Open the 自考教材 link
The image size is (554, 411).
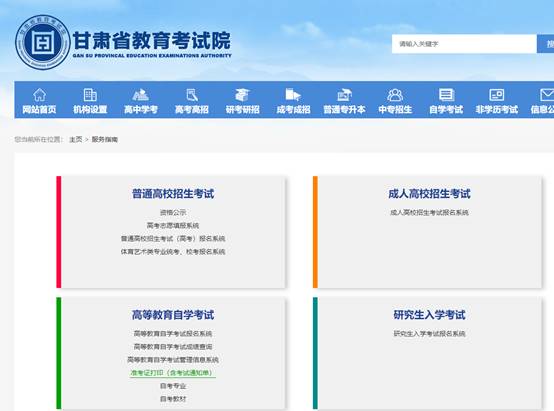pos(173,399)
